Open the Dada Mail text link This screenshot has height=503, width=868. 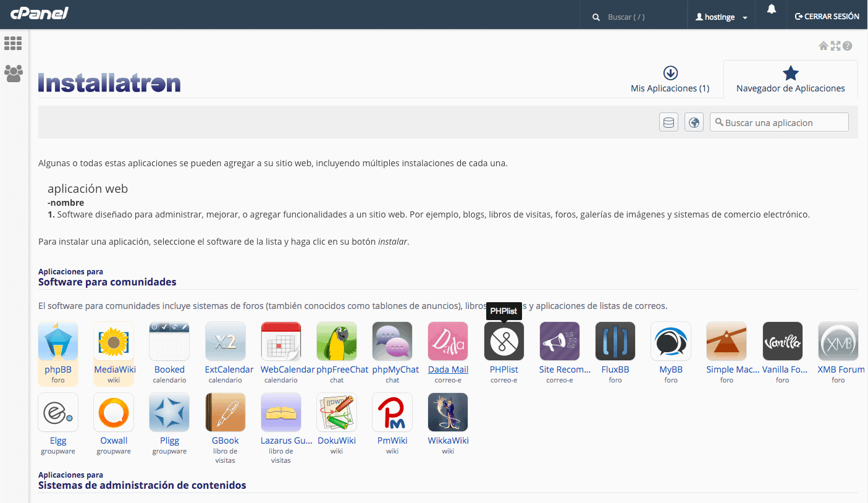pyautogui.click(x=448, y=370)
